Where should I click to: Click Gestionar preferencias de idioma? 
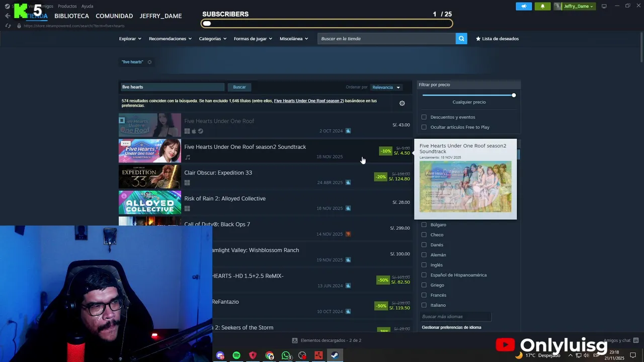click(451, 327)
